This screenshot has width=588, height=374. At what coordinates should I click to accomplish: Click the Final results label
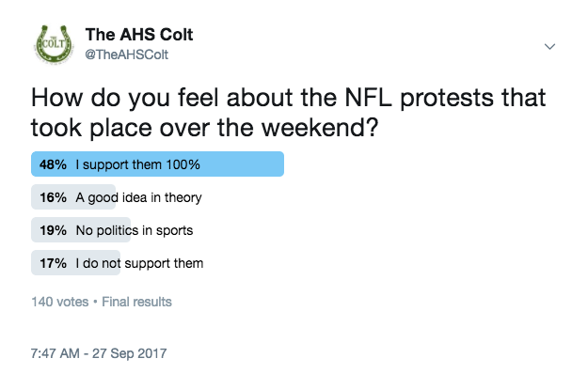coord(136,302)
